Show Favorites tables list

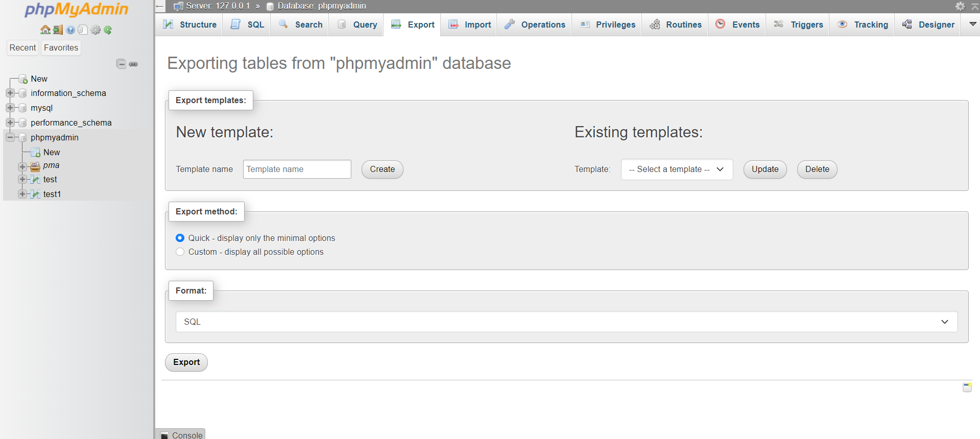[x=61, y=47]
